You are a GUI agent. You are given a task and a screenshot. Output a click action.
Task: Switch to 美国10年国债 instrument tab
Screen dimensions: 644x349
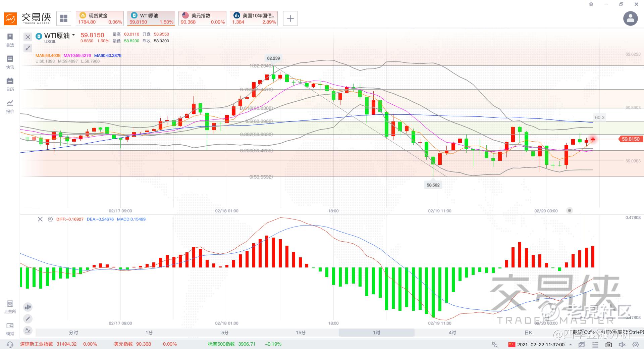pos(254,18)
